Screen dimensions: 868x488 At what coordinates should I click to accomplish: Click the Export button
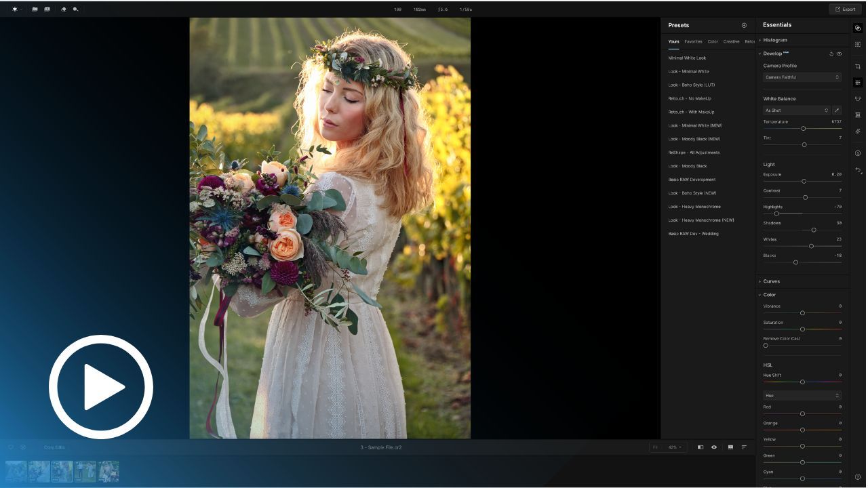845,9
